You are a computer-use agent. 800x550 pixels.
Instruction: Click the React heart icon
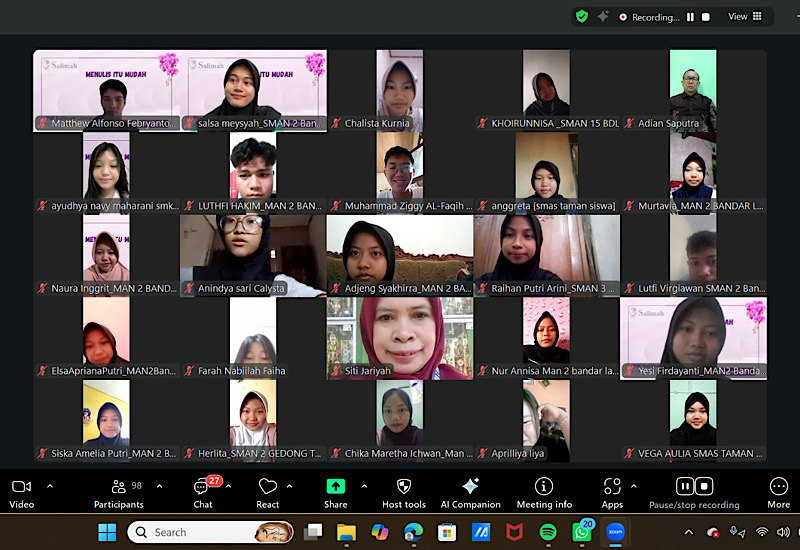coord(268,486)
